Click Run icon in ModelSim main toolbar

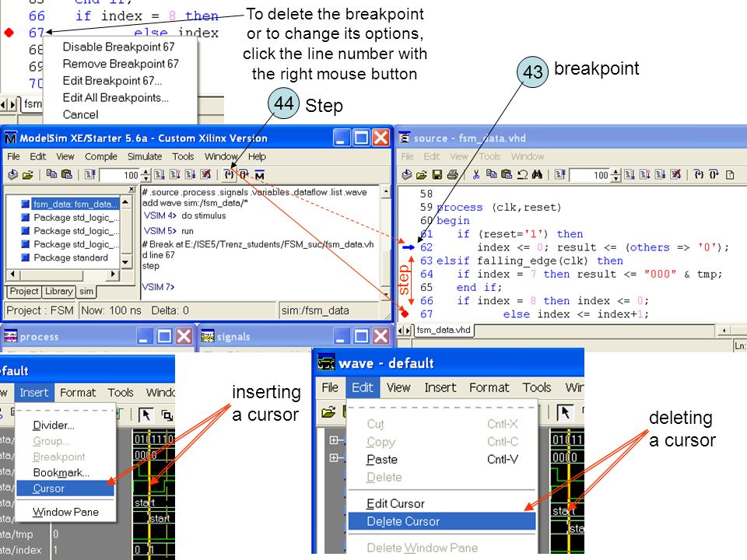click(x=160, y=175)
